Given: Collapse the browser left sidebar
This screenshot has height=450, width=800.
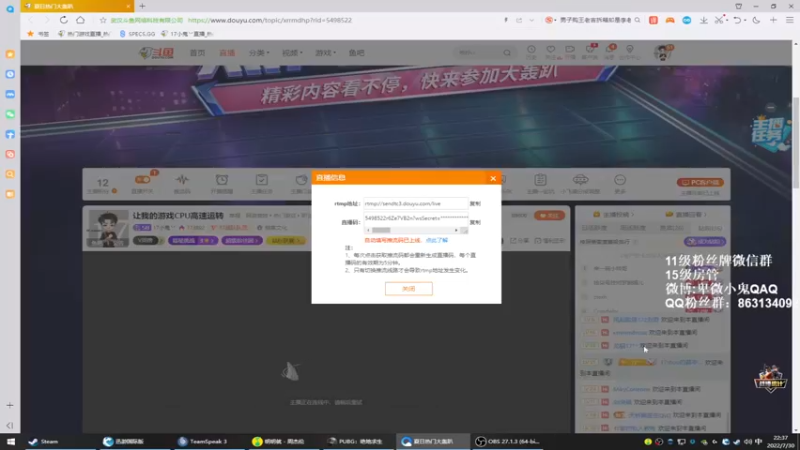Looking at the screenshot, I should pos(10,425).
